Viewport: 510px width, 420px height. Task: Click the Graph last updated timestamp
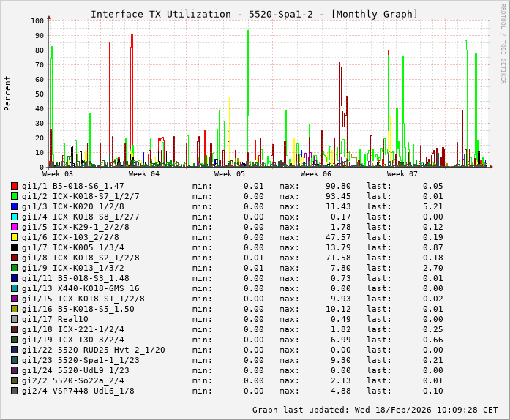[x=375, y=410]
